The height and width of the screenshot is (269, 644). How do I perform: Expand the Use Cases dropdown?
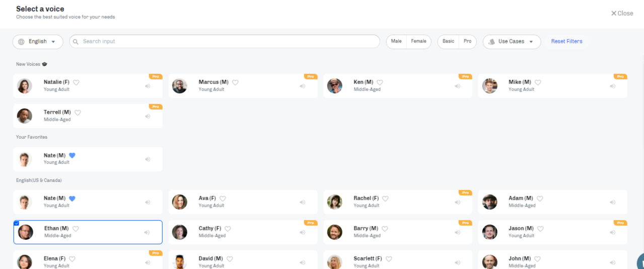pos(512,42)
